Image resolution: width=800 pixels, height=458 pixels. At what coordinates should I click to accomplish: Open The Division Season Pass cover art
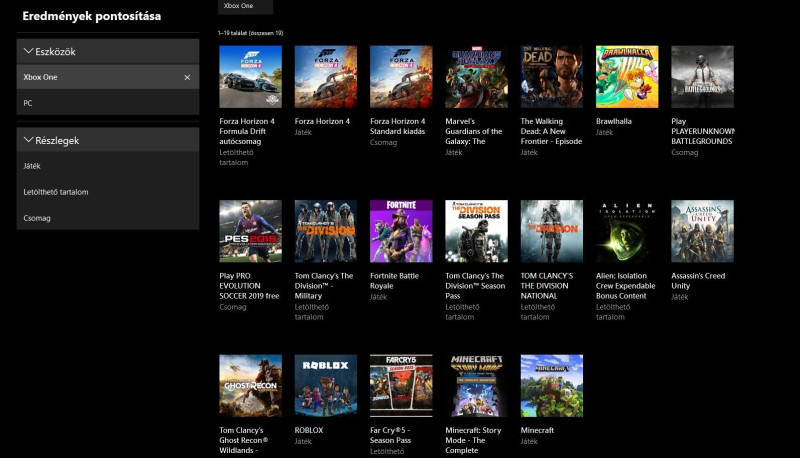[x=477, y=231]
